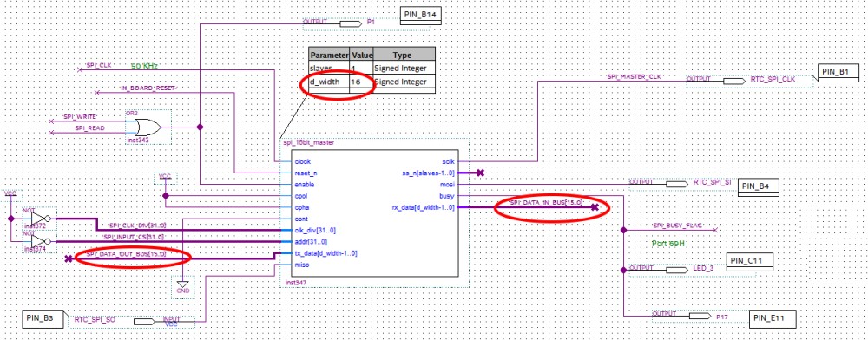Select the Port 69H comment text
Screen dimensions: 868x340
click(x=669, y=243)
